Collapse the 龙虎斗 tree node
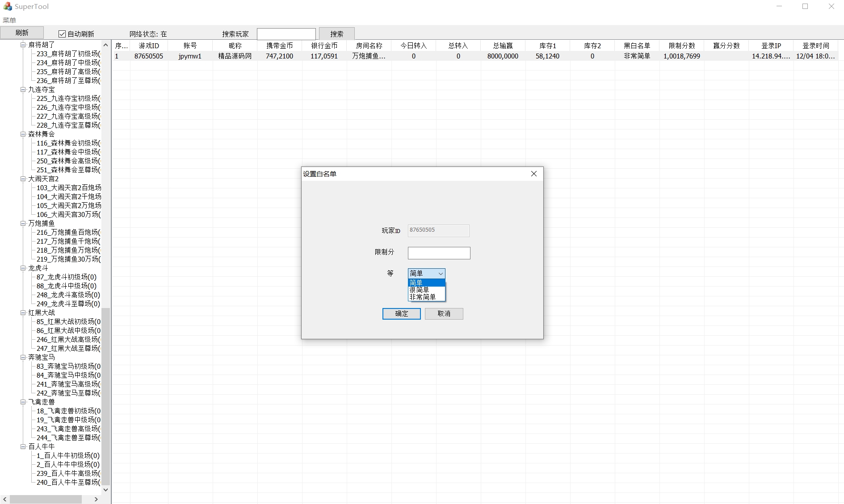 (x=23, y=268)
